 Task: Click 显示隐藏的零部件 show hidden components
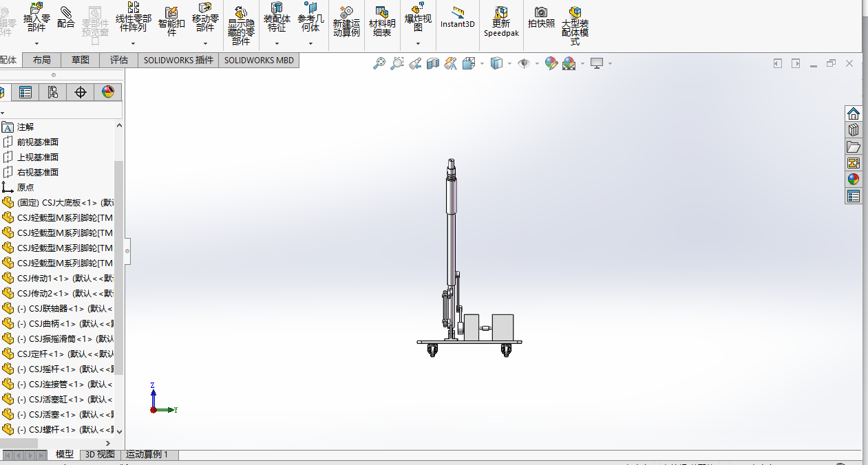pyautogui.click(x=242, y=26)
